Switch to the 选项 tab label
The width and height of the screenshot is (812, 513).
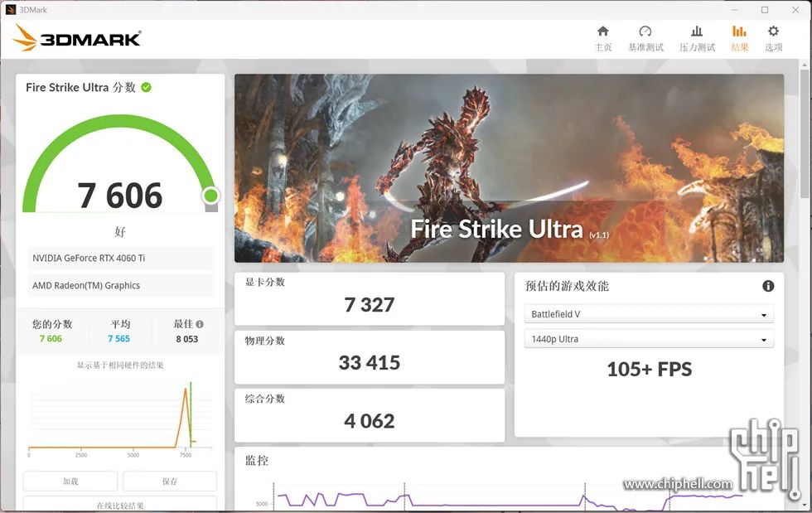(x=773, y=48)
